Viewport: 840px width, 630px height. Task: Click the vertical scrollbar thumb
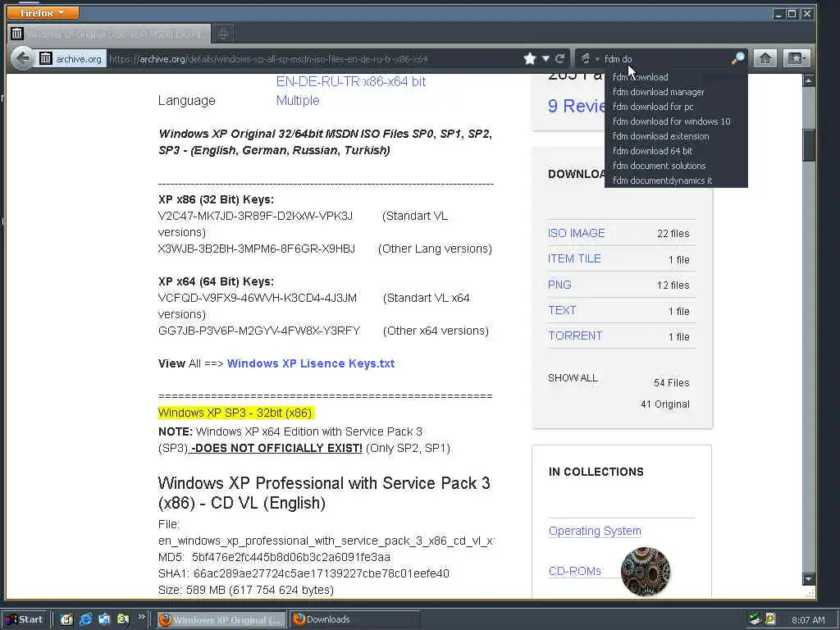[808, 144]
